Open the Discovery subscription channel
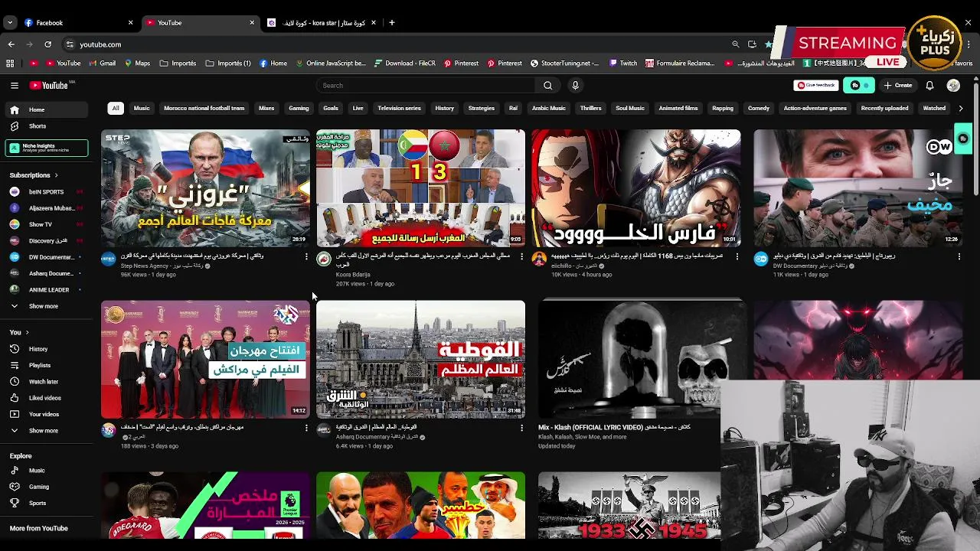Viewport: 980px width, 551px height. click(46, 241)
